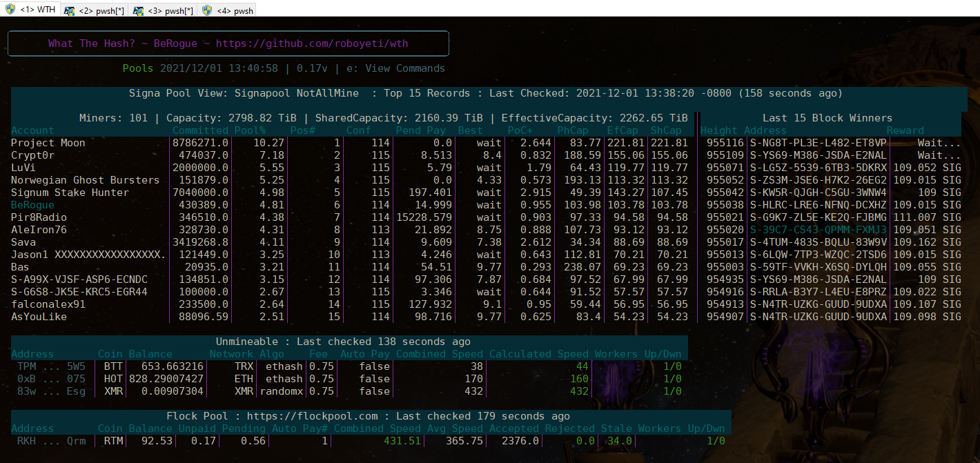
Task: Click the Committed column header
Action: tap(200, 130)
